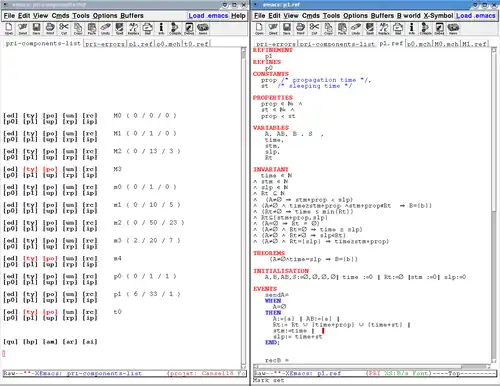Viewport: 500px width, 386px height.
Task: Click the vertical scrollbar of the p1.ref editor
Action: point(494,206)
